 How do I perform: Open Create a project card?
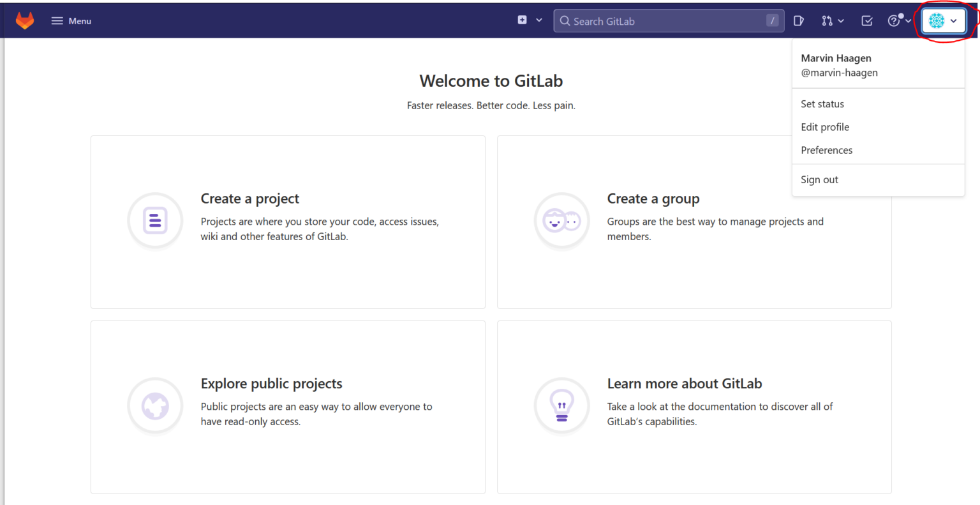tap(287, 222)
